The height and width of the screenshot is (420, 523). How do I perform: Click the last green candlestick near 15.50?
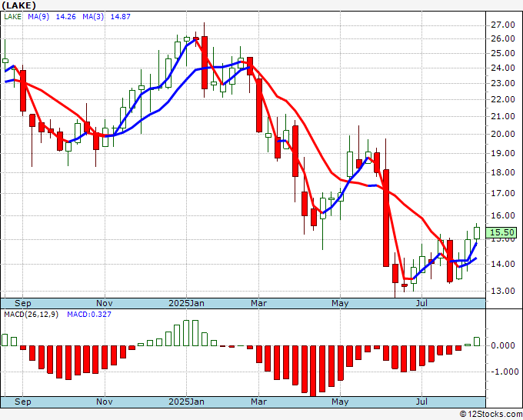point(477,233)
